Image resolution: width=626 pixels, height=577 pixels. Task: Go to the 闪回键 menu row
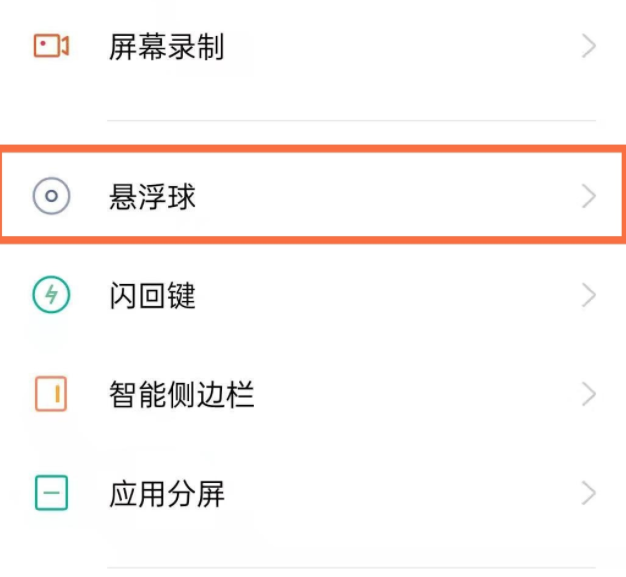[350, 295]
